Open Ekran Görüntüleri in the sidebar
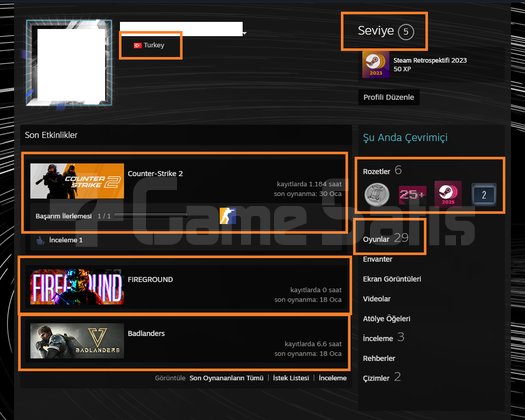The height and width of the screenshot is (420, 525). (392, 279)
